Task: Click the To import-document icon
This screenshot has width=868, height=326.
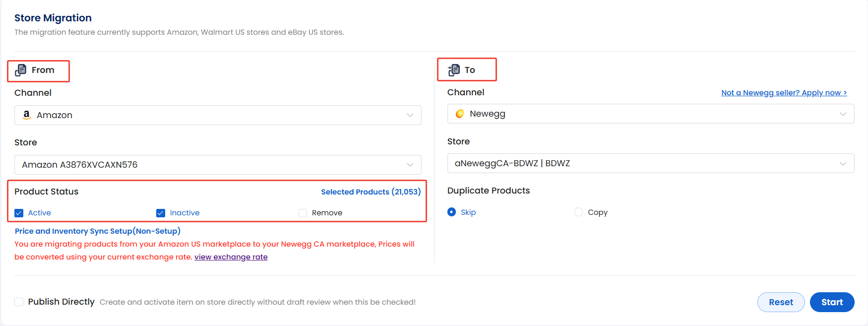Action: click(x=454, y=70)
